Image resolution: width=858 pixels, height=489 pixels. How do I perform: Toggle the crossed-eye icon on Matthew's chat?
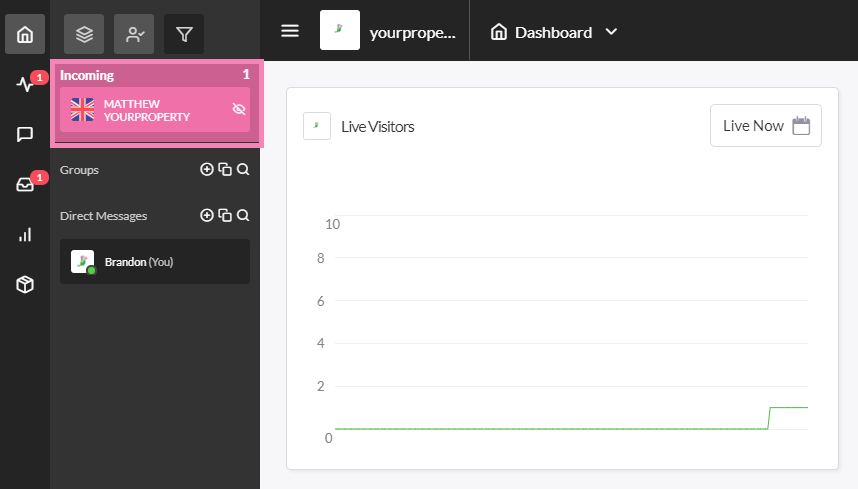point(239,109)
